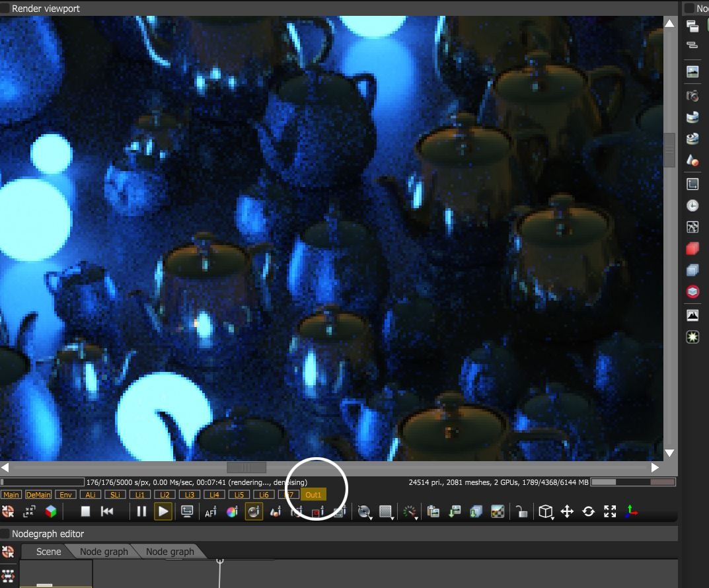This screenshot has width=709, height=588.
Task: Open the environment panorama icon in sidebar
Action: point(692,117)
